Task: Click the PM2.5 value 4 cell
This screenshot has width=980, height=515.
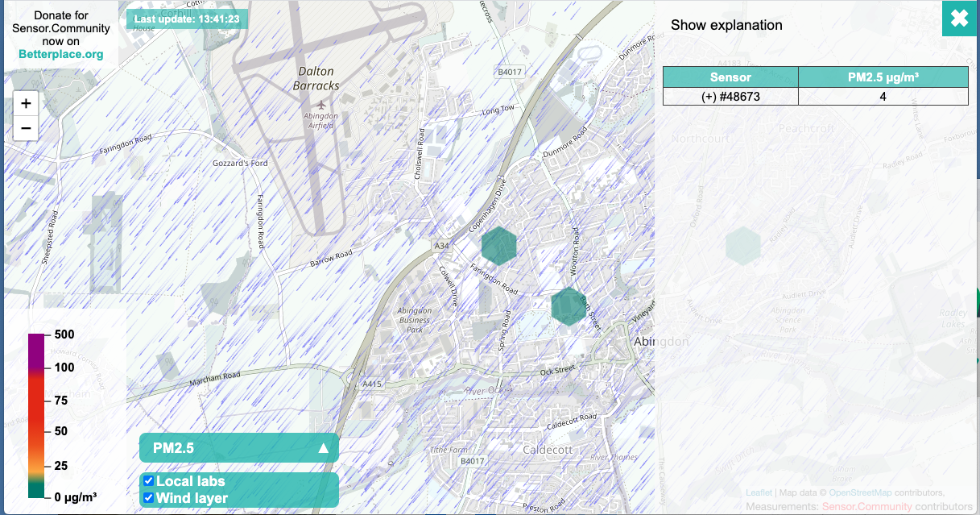Action: (x=883, y=97)
